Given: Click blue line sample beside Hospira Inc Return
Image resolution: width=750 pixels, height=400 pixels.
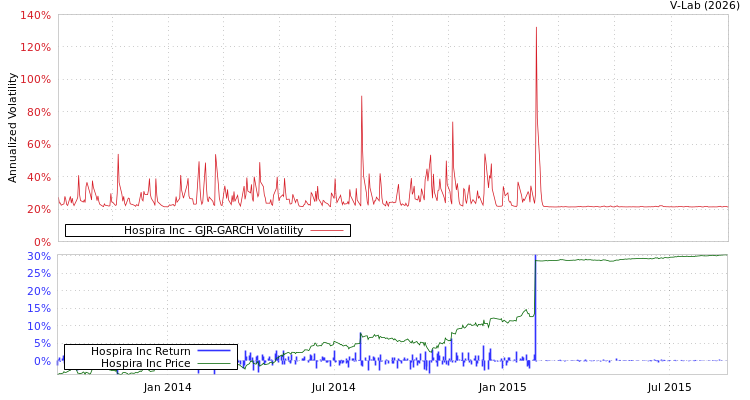Looking at the screenshot, I should pyautogui.click(x=213, y=351).
